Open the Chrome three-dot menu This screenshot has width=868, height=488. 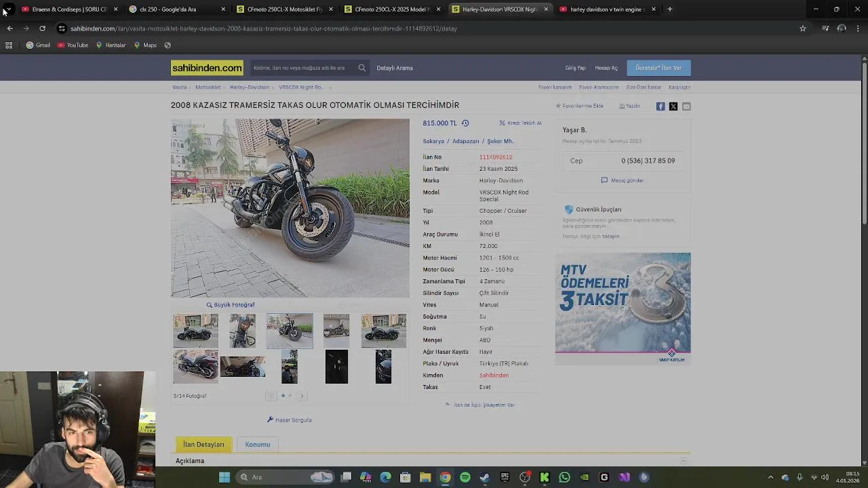858,28
